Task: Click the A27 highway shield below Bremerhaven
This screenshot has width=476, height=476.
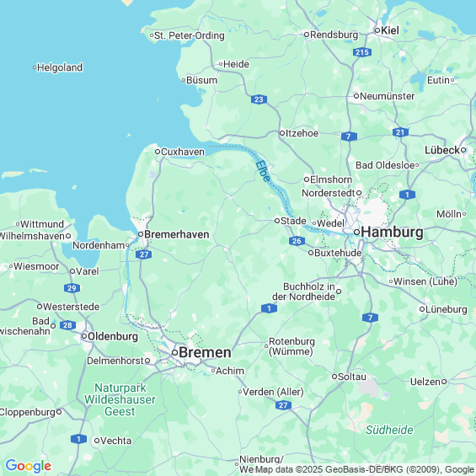Action: 144,254
